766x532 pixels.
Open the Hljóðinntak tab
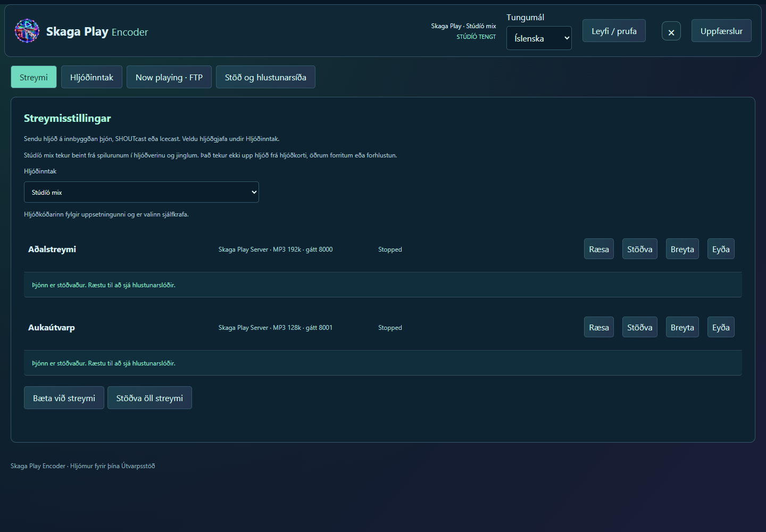coord(91,77)
